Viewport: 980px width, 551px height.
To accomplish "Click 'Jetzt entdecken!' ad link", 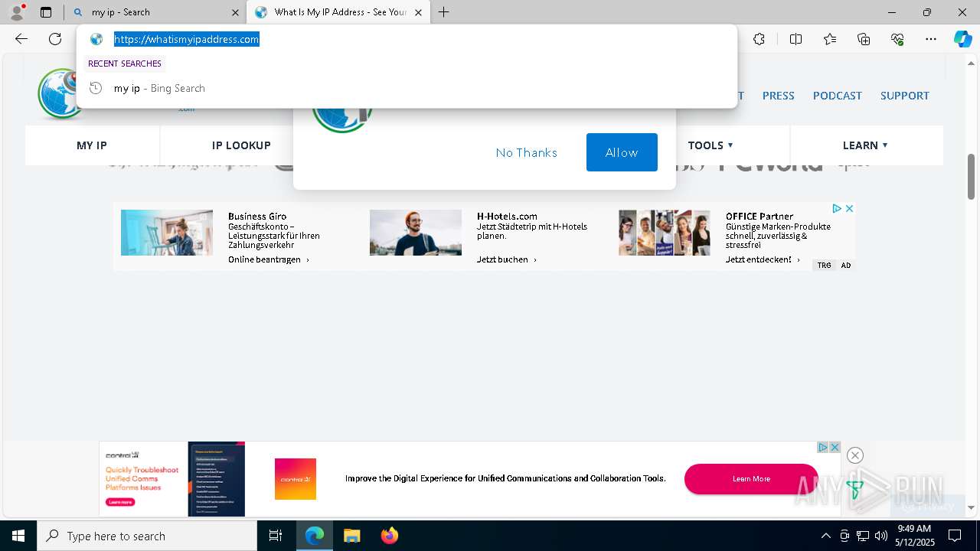I will 763,259.
